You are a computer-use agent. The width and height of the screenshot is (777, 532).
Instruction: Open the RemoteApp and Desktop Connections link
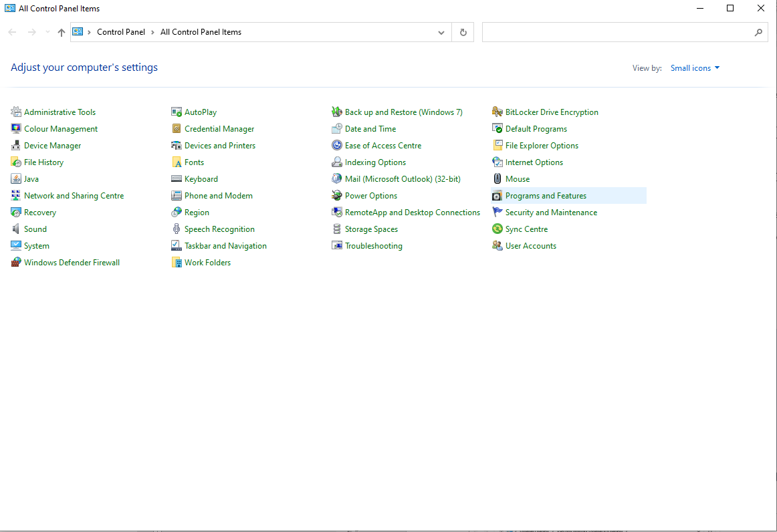[413, 213]
